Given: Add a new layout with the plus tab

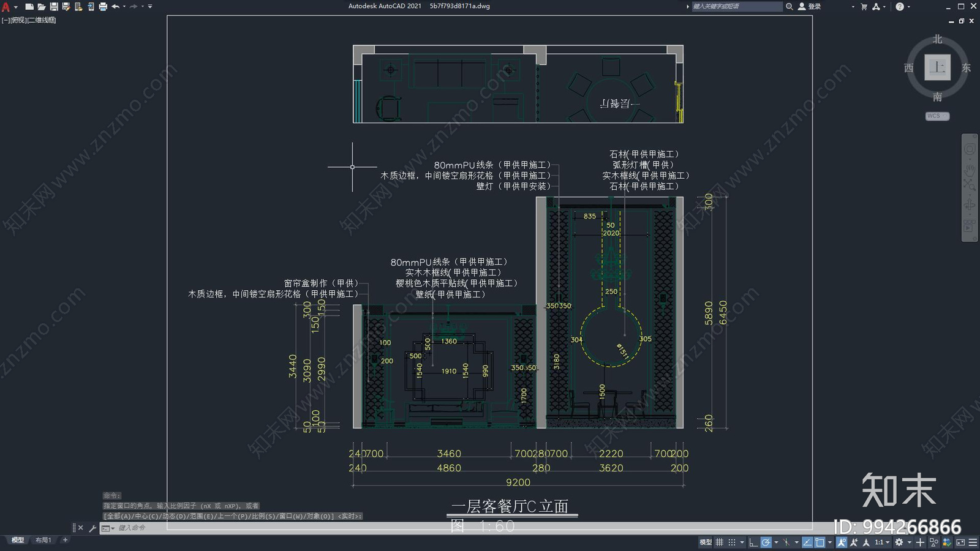Looking at the screenshot, I should click(65, 540).
